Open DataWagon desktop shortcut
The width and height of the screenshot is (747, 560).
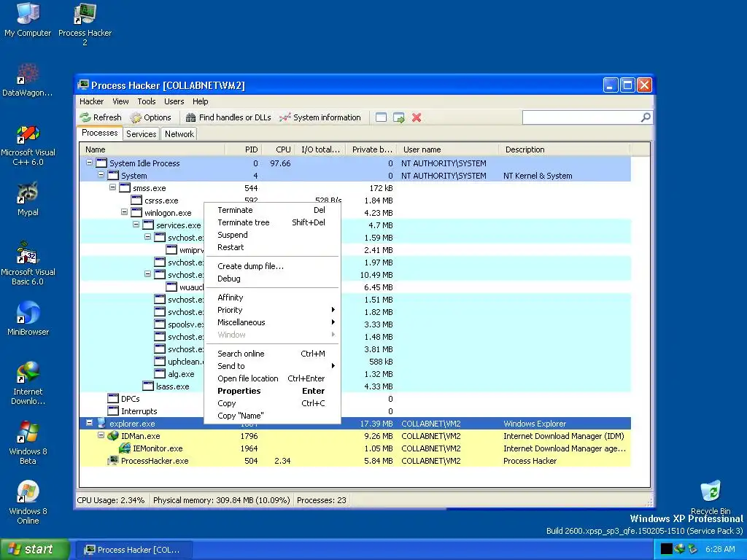tap(28, 80)
